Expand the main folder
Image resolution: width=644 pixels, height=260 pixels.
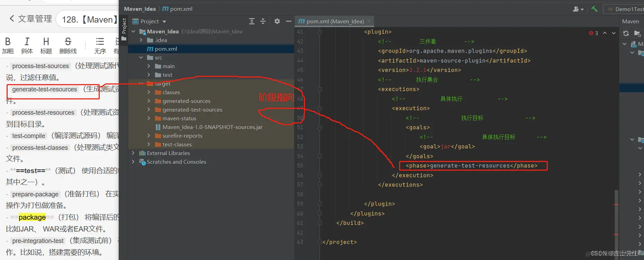tap(149, 66)
